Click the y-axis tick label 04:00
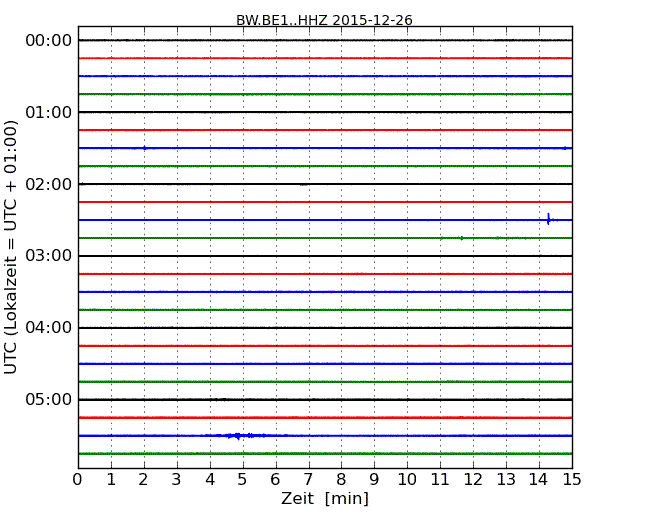Viewport: 650px width, 520px height. [x=49, y=328]
